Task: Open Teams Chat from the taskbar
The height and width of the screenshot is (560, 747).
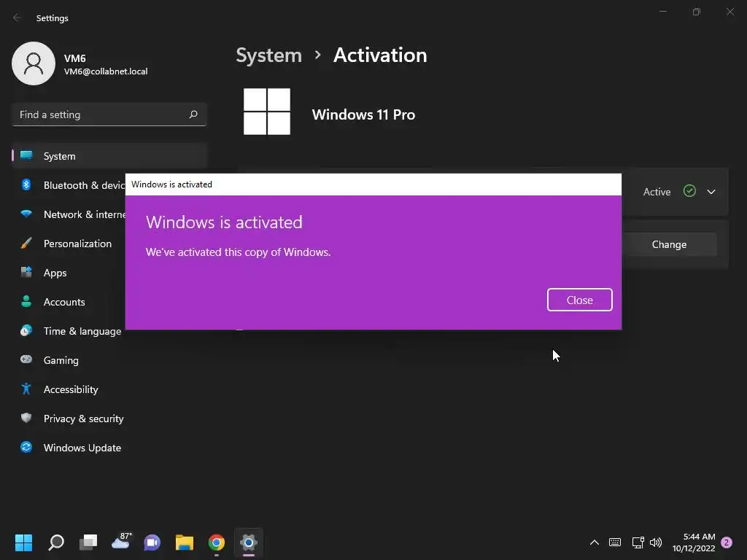Action: (152, 542)
